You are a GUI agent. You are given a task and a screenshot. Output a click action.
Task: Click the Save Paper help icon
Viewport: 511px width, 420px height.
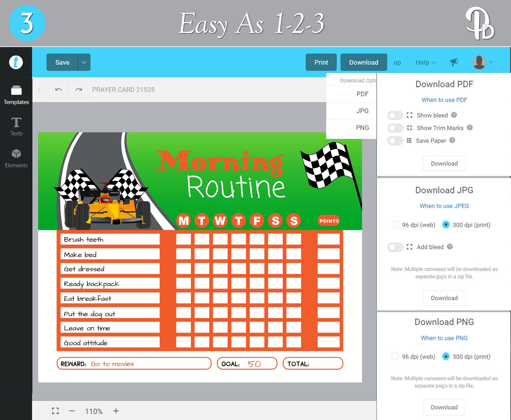click(452, 140)
